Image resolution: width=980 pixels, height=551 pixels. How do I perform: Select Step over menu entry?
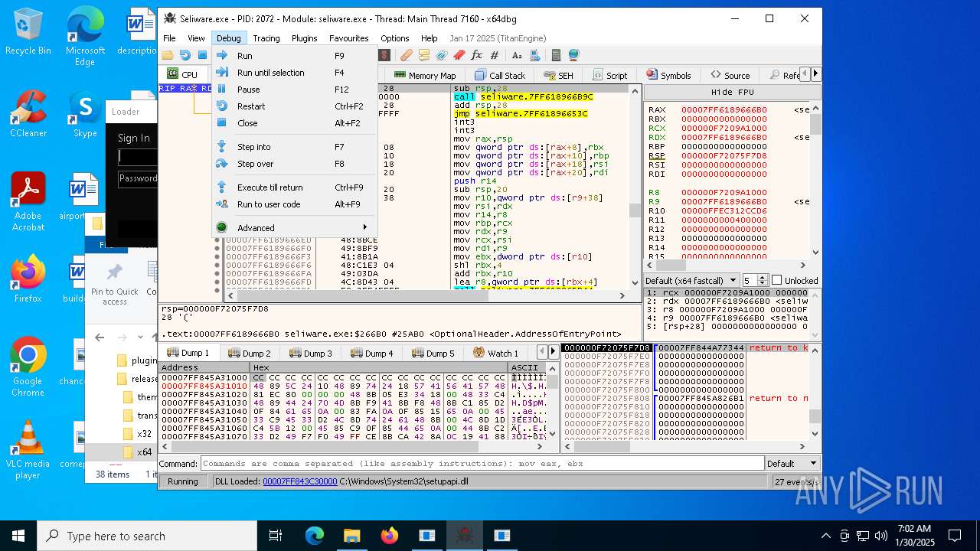294,164
